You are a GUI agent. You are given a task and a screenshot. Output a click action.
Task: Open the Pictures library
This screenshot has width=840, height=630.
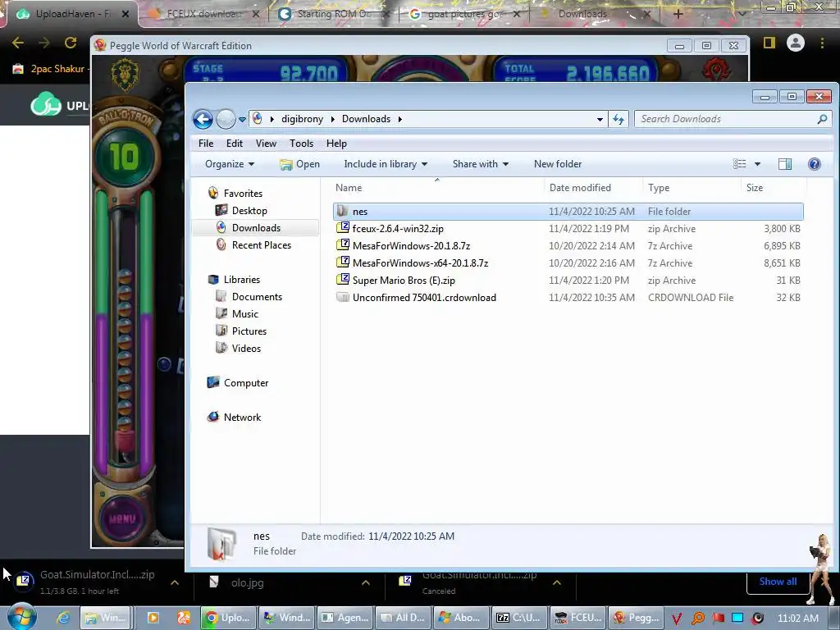(x=249, y=331)
